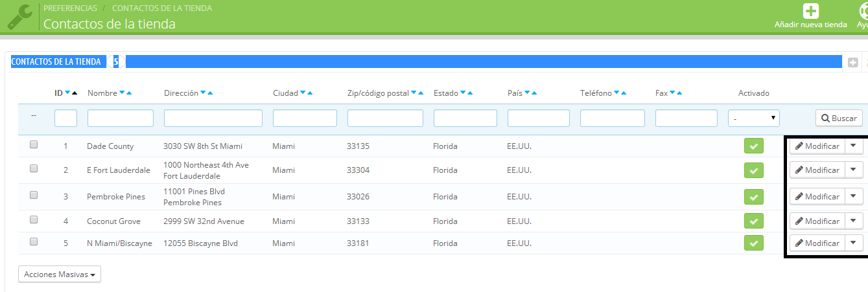Click the plus icon in panel header
The height and width of the screenshot is (292, 868).
pos(852,62)
